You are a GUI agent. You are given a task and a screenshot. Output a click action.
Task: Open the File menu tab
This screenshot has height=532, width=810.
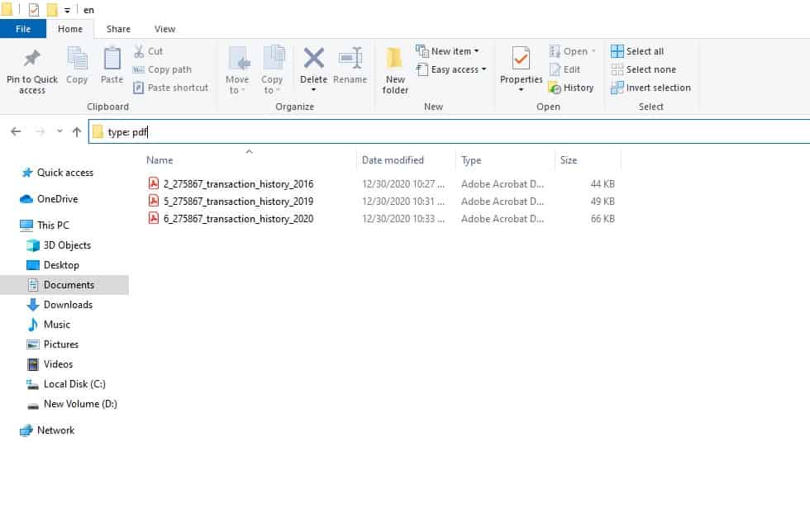[x=23, y=29]
